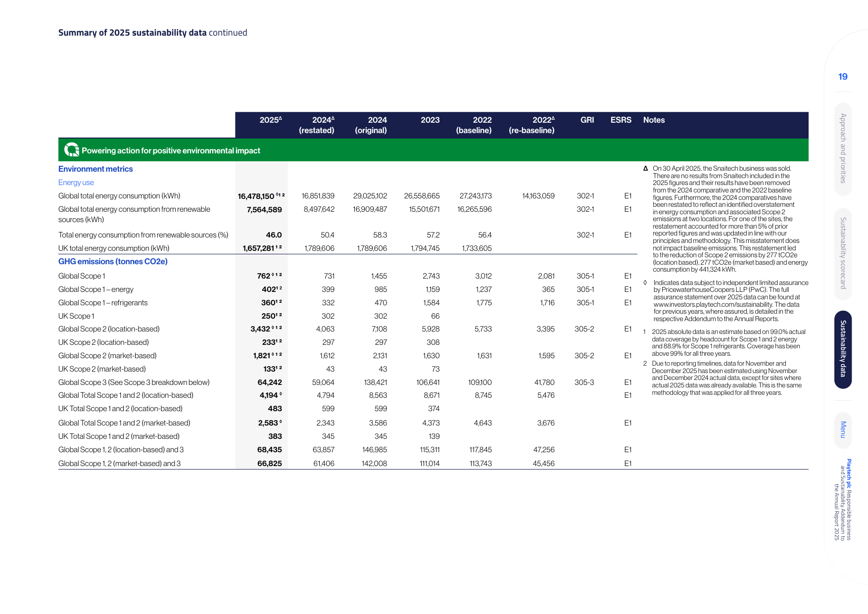Click the value 16,478,150 for global energy
This screenshot has width=868, height=614.
[256, 196]
